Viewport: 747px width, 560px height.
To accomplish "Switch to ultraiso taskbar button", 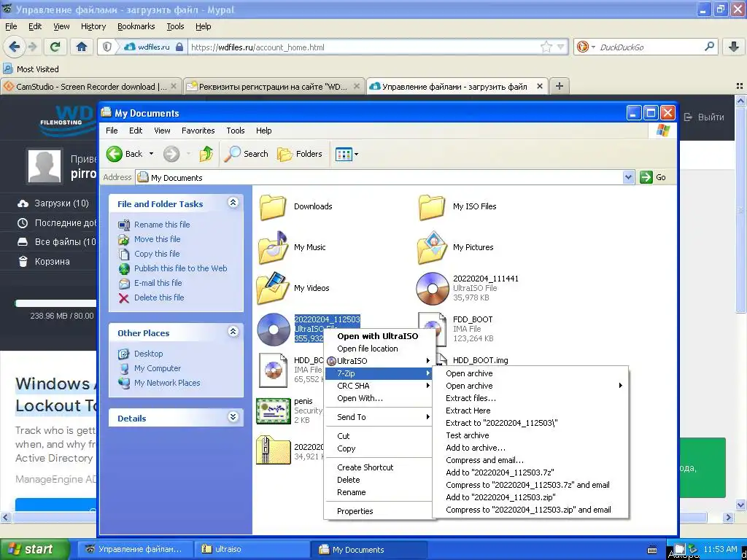I will coord(251,549).
